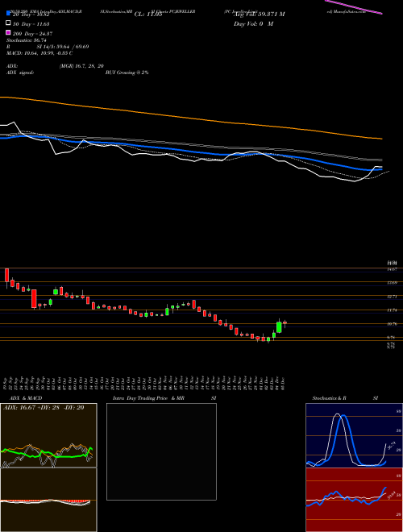Click the empty Intra Day Trading Price panel
403x532 pixels.
tap(161, 451)
